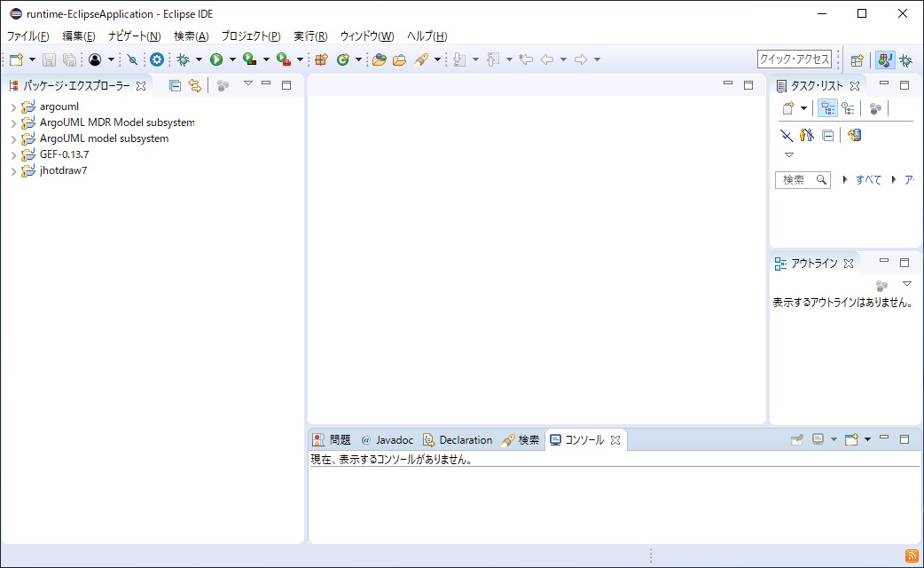Collapse all tasks in the Task List
Image resolution: width=924 pixels, height=568 pixels.
pyautogui.click(x=828, y=136)
